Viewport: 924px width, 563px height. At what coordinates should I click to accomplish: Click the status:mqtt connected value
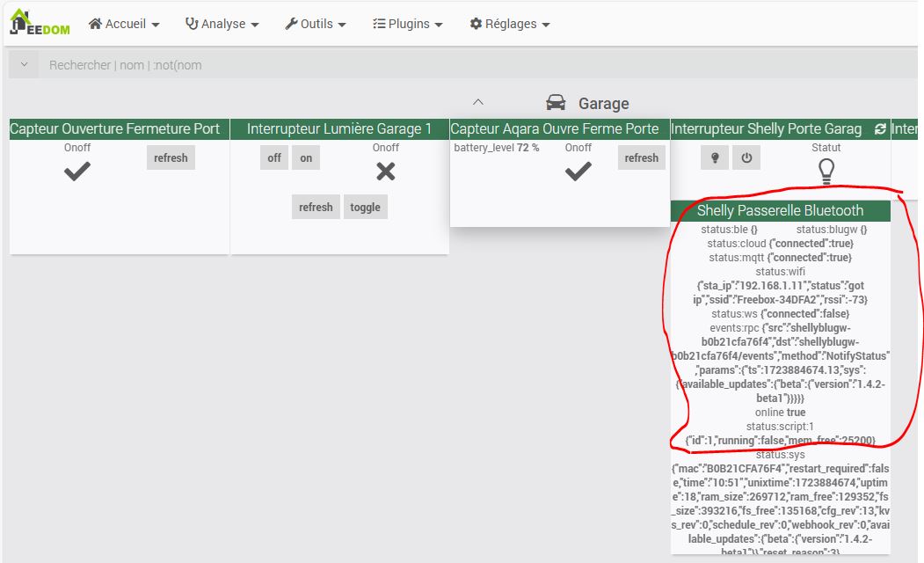pyautogui.click(x=810, y=258)
